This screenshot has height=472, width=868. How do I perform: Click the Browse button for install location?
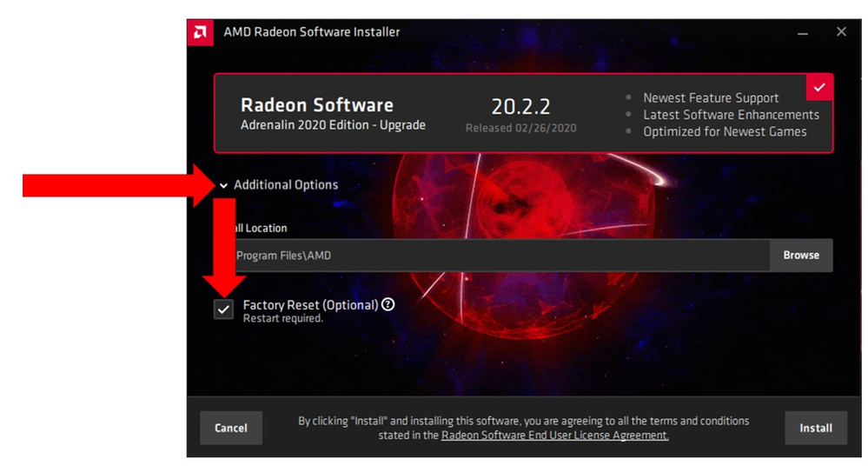pyautogui.click(x=801, y=256)
